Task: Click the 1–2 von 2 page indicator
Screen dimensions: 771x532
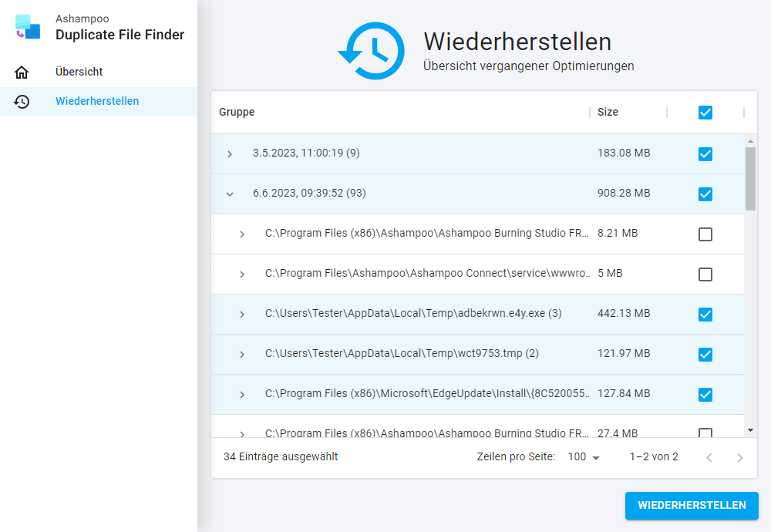Action: pyautogui.click(x=654, y=456)
